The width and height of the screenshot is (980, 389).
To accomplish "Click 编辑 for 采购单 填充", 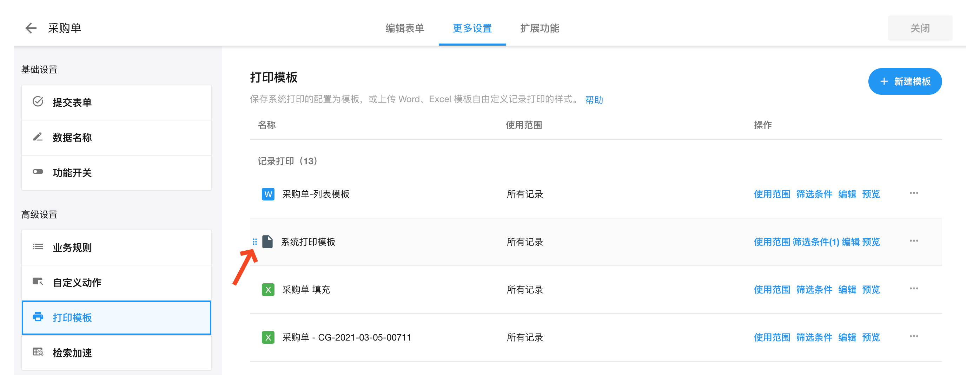I will 847,290.
